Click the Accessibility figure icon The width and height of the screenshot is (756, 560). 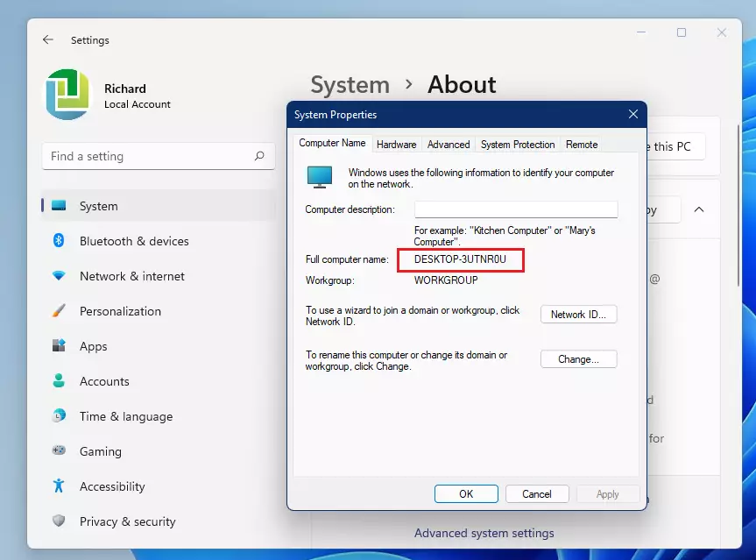(59, 486)
